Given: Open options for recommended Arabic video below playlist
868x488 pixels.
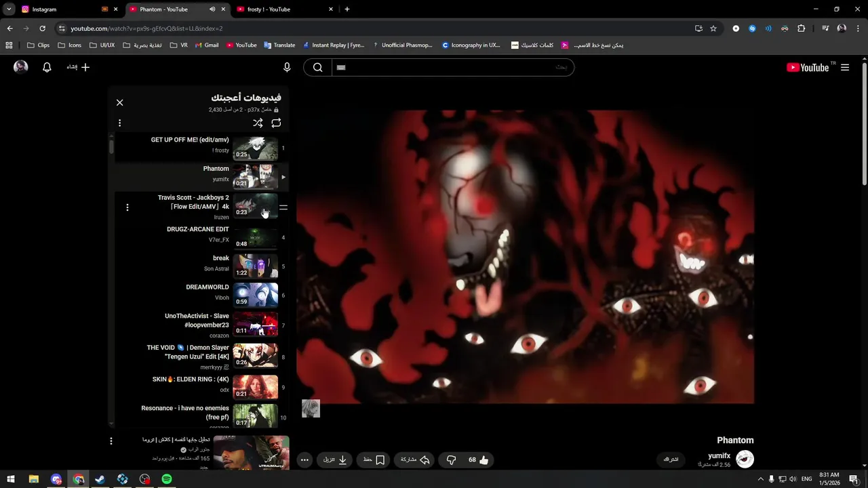Looking at the screenshot, I should click(111, 441).
